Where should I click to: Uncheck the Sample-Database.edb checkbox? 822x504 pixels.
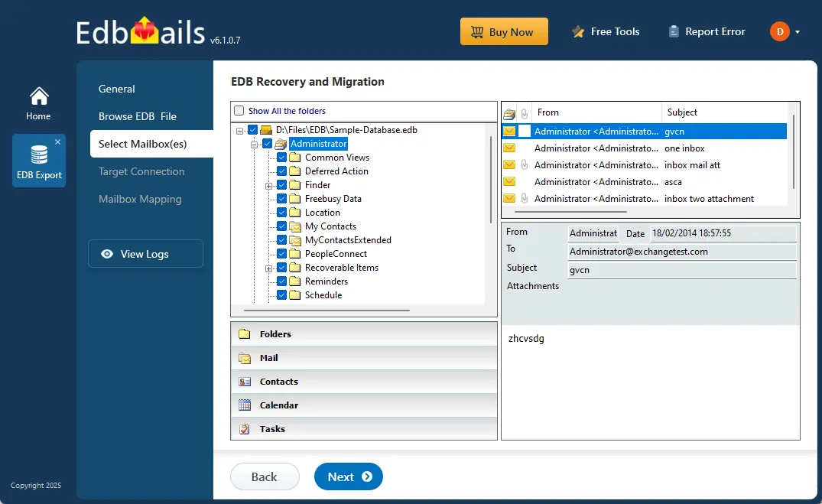tap(252, 129)
